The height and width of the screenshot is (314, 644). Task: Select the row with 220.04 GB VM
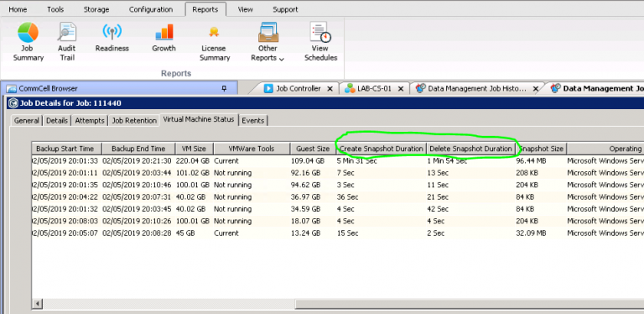click(x=338, y=160)
